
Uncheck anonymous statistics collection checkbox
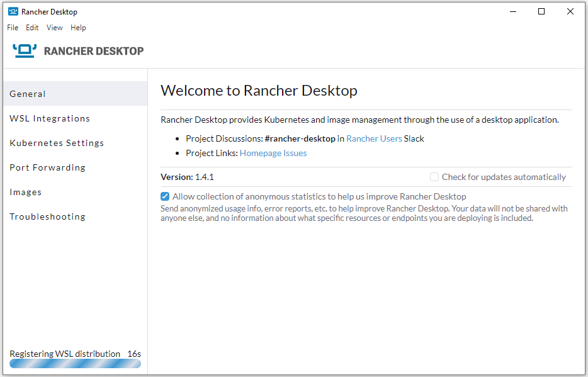click(x=165, y=196)
